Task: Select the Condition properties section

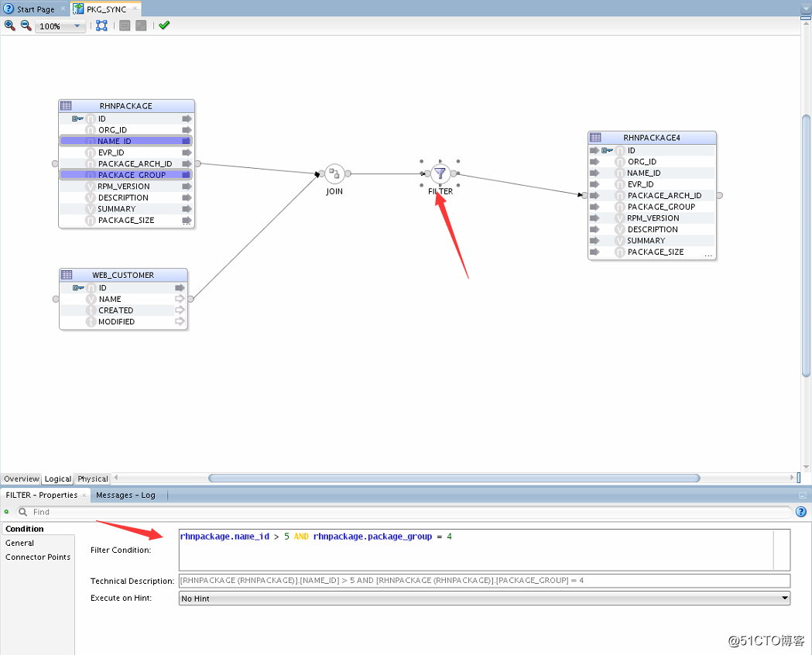Action: (24, 529)
